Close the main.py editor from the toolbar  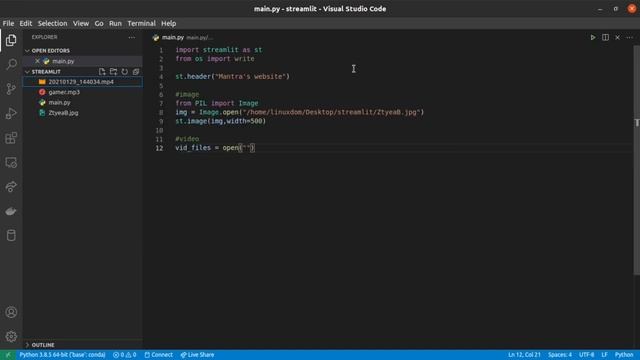(x=618, y=38)
